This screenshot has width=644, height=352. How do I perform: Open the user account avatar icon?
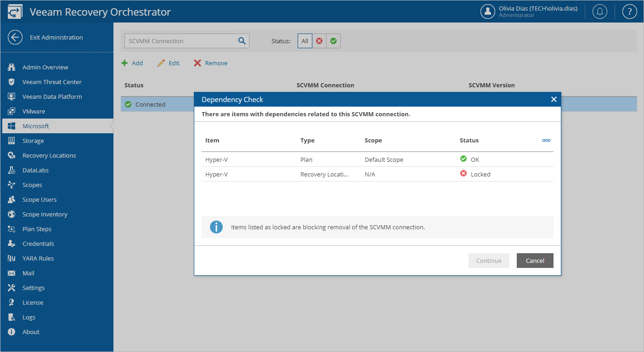click(x=487, y=11)
